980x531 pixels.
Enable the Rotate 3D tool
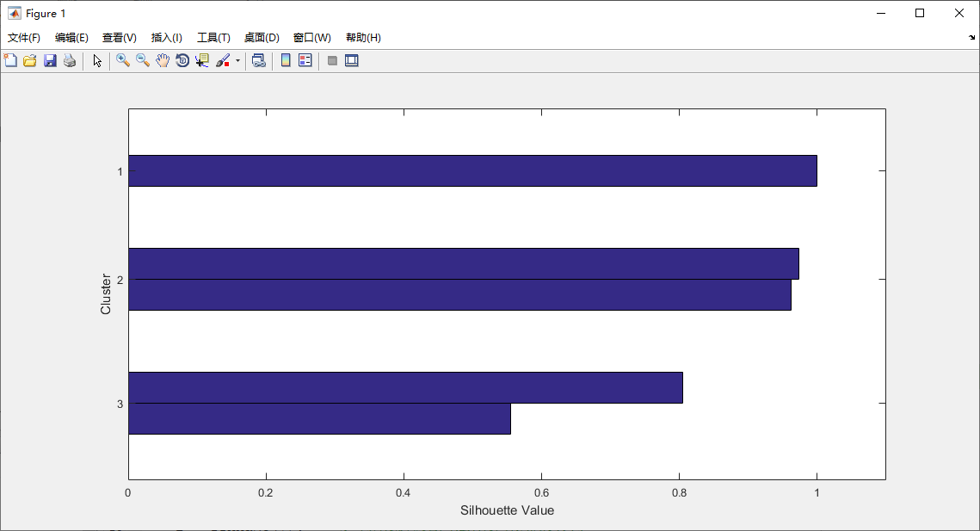tap(182, 60)
